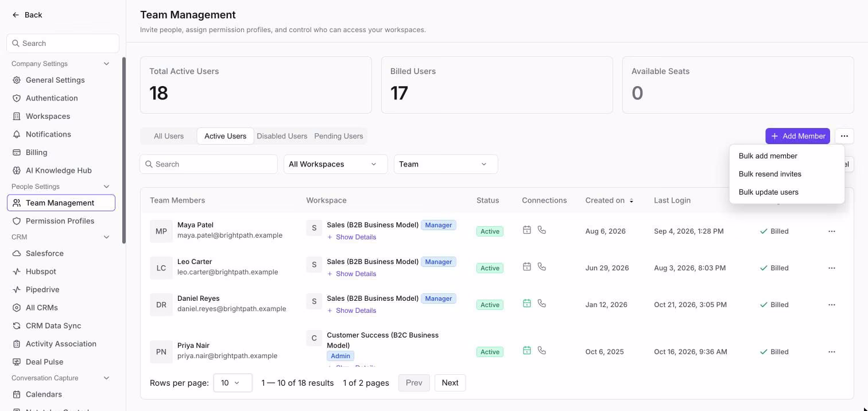Open Team Management sidebar item

click(61, 203)
